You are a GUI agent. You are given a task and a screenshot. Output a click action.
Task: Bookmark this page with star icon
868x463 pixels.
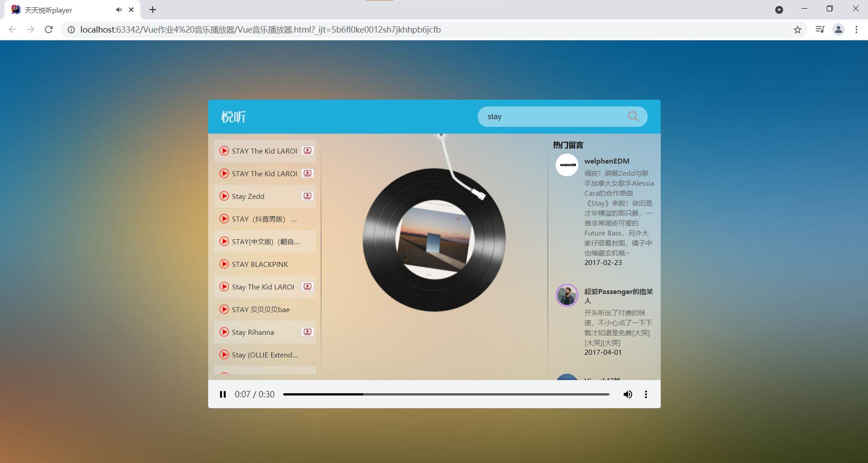(x=797, y=29)
